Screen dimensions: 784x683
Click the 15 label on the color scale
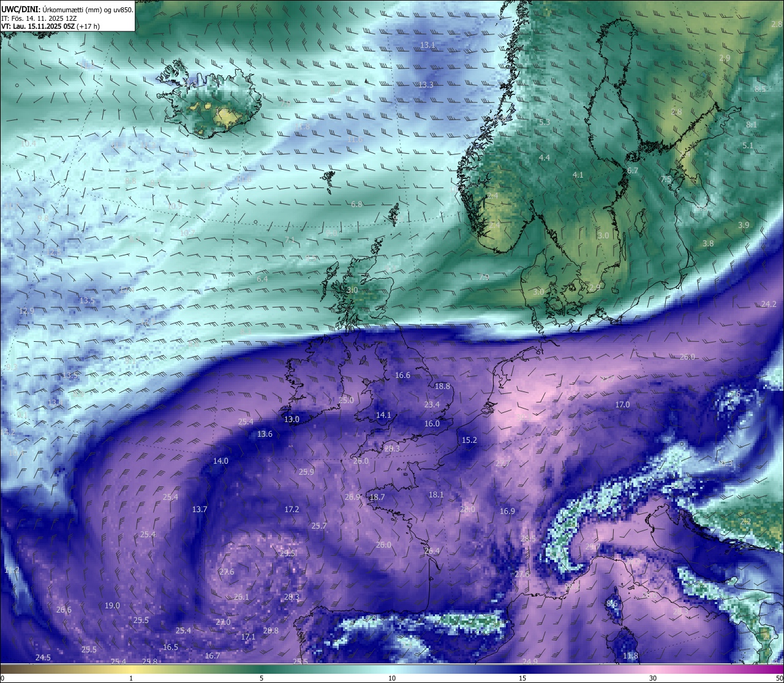point(522,678)
